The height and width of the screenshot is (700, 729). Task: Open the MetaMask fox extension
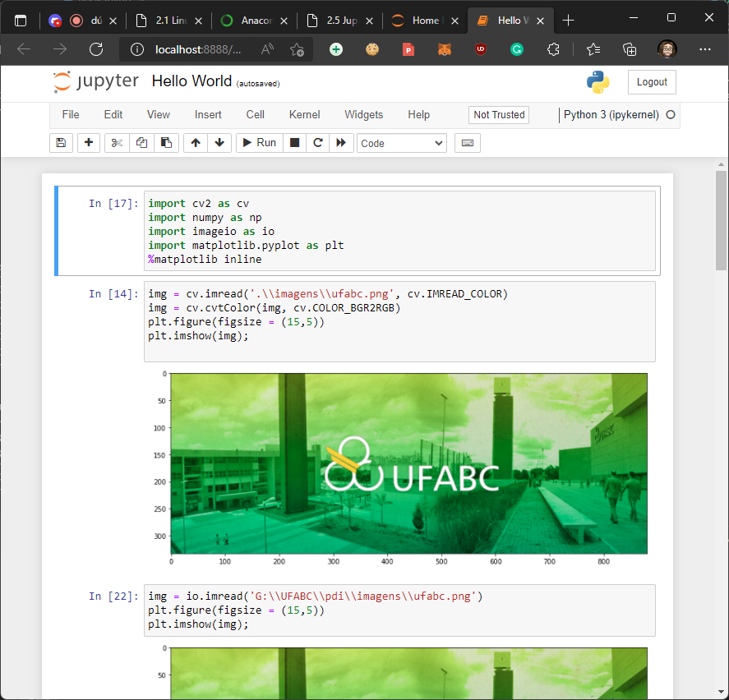pos(445,49)
